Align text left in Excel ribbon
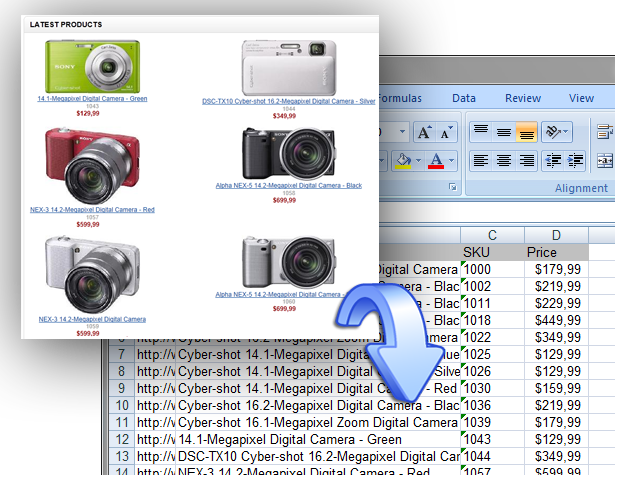This screenshot has width=630, height=500. tap(481, 160)
